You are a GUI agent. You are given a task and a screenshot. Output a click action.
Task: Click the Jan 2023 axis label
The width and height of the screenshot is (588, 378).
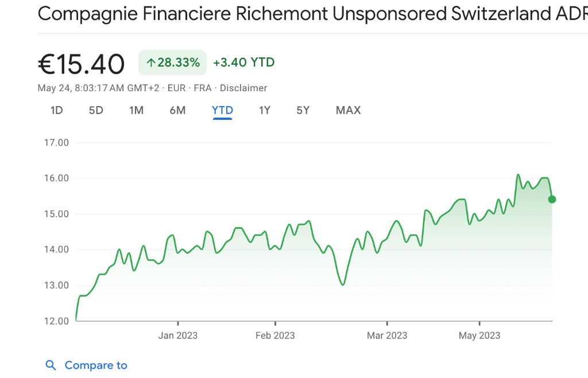[177, 336]
